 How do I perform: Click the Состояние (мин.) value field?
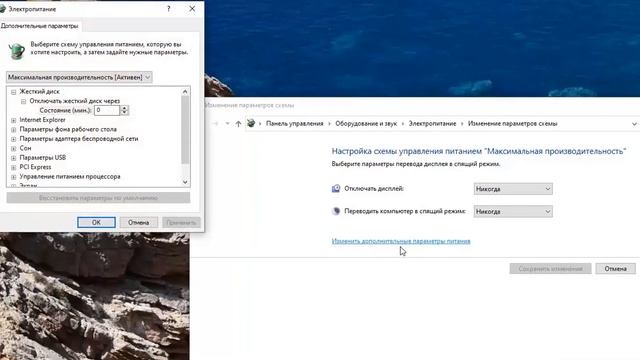point(107,110)
